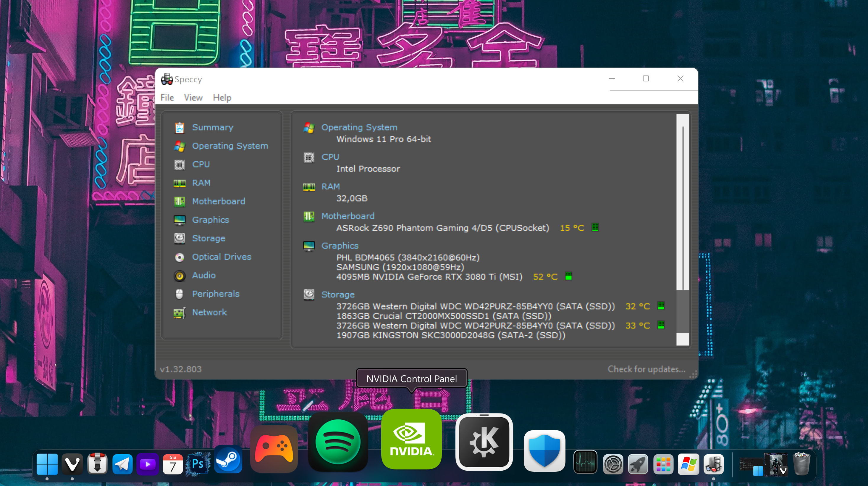Open the Storage section in sidebar
The height and width of the screenshot is (486, 868).
point(208,239)
